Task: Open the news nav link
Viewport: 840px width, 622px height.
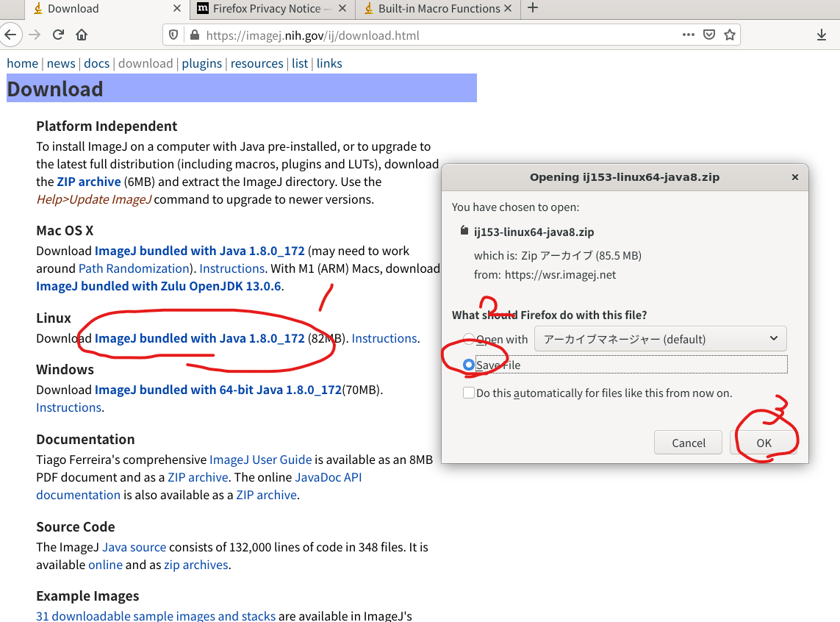Action: (61, 63)
